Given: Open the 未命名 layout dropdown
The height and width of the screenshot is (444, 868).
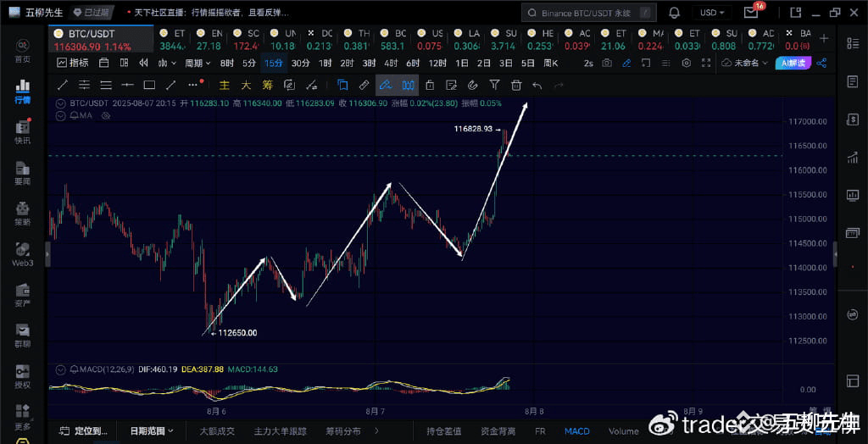Looking at the screenshot, I should (x=745, y=63).
